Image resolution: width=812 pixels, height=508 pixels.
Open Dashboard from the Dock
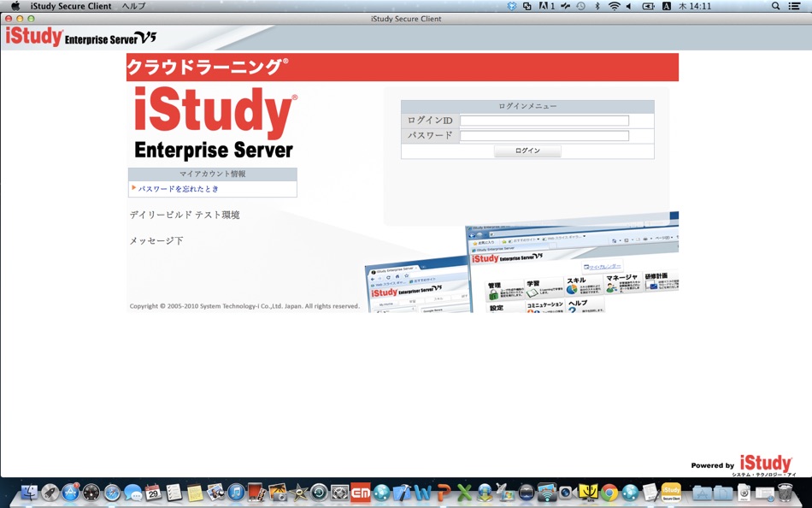pyautogui.click(x=91, y=493)
